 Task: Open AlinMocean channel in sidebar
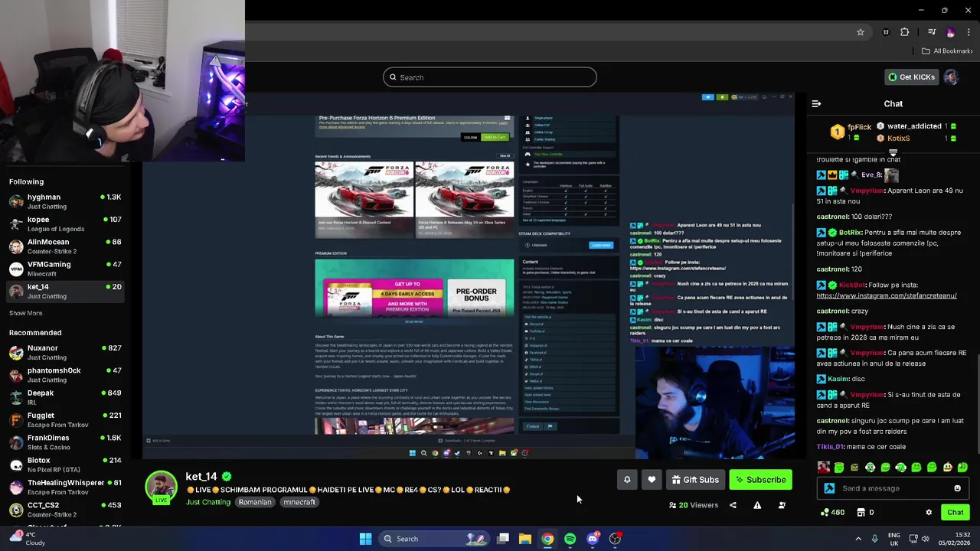65,246
